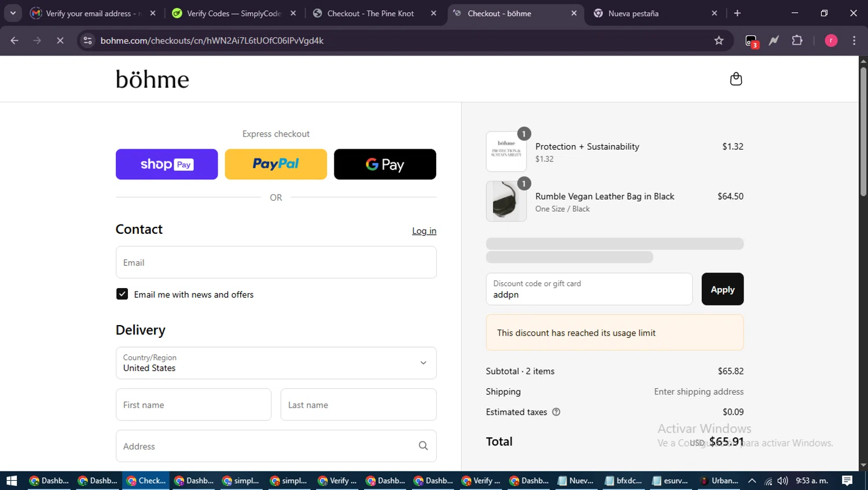
Task: Click the Address input field
Action: tap(276, 446)
